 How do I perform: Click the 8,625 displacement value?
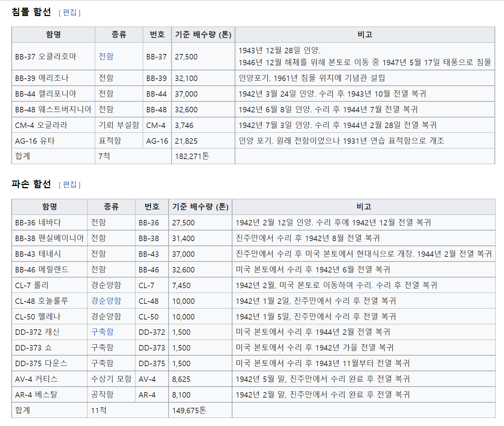point(181,379)
